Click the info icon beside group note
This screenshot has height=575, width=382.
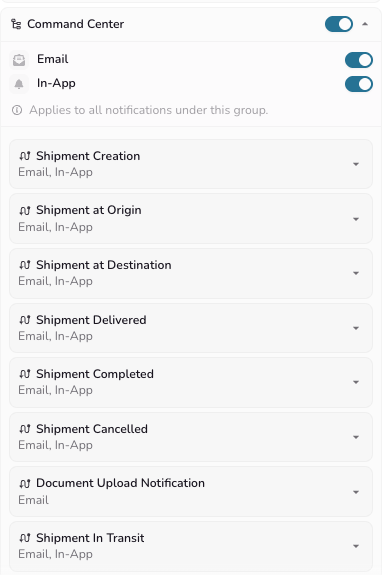coord(17,110)
